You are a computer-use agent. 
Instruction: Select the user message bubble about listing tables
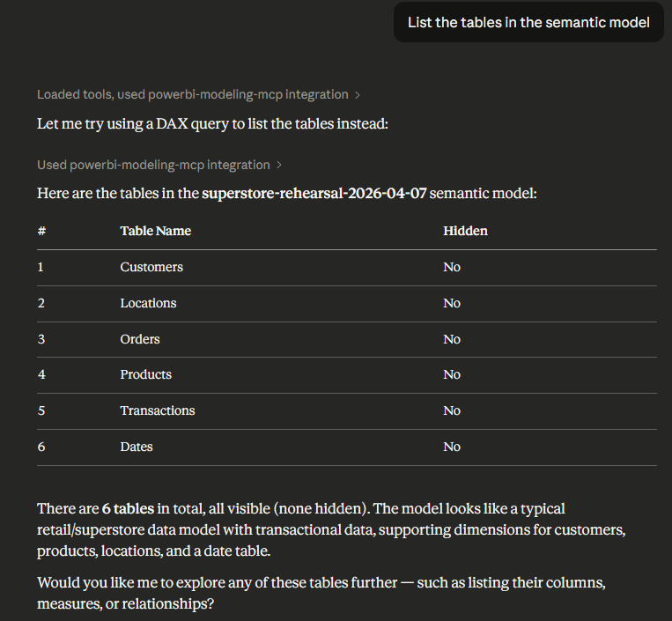pyautogui.click(x=528, y=22)
